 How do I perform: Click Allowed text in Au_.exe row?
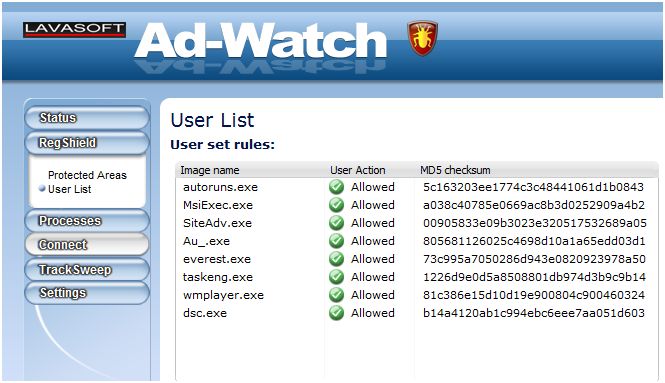(x=372, y=241)
